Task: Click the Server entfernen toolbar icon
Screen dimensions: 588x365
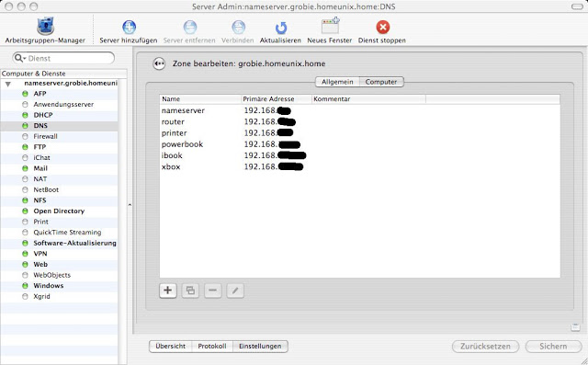Action: (x=190, y=27)
